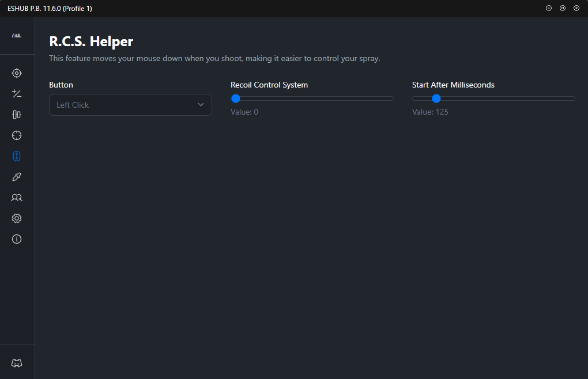Expand the Button dropdown chevron arrow
Screen dimensions: 588x379
pyautogui.click(x=201, y=105)
